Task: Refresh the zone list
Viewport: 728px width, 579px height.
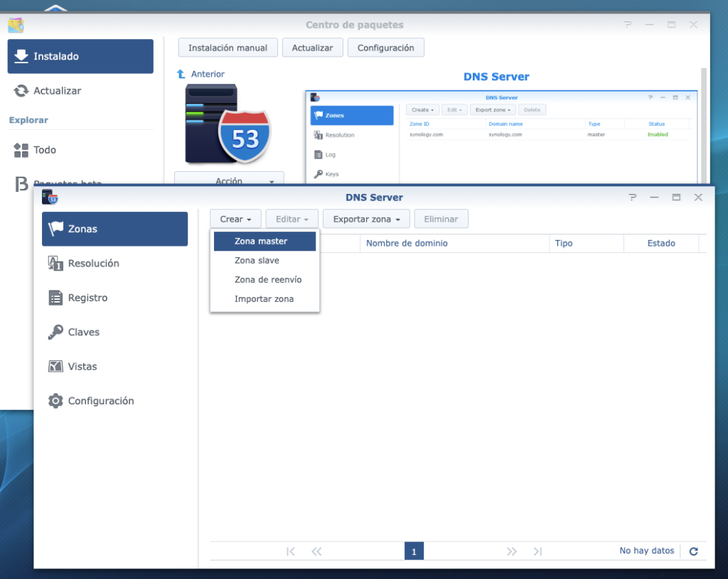Action: (x=692, y=551)
